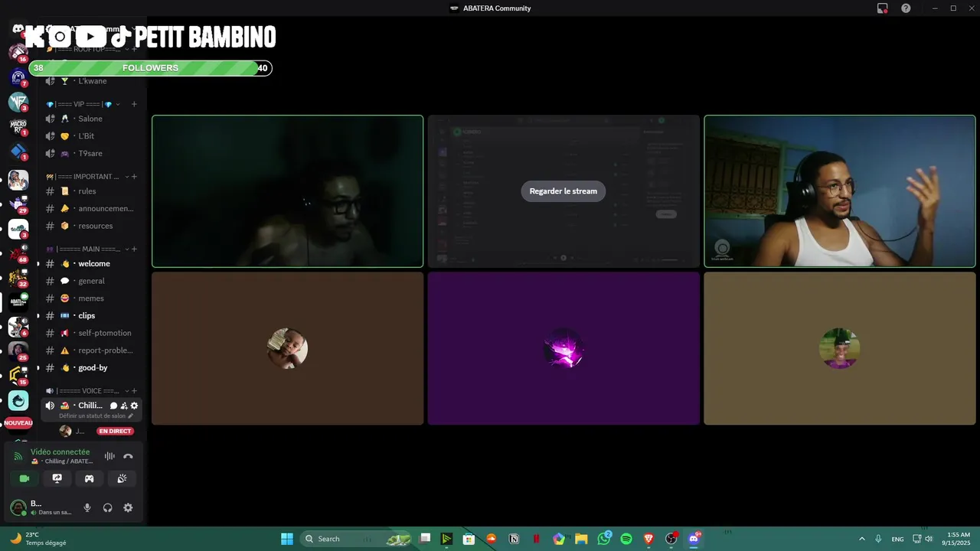Join the L'Bit voice channel
The image size is (980, 551).
click(x=92, y=136)
